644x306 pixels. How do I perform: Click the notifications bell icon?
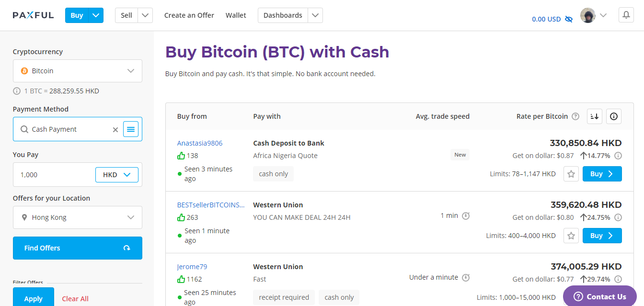(x=626, y=15)
